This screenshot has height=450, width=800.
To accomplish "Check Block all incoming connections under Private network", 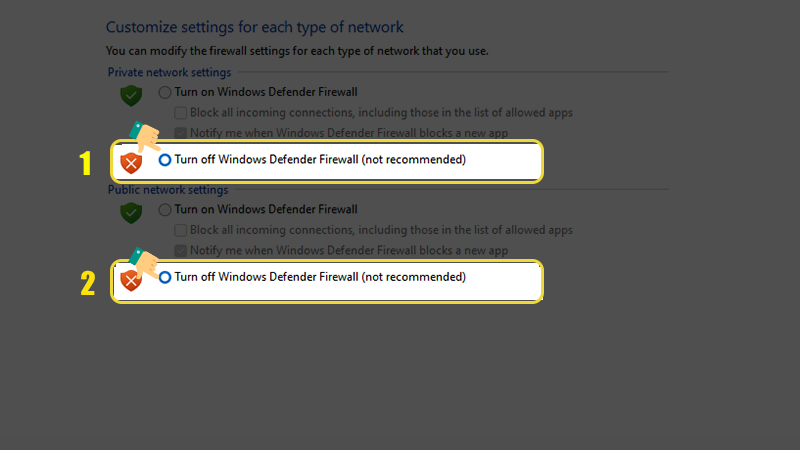I will [x=181, y=113].
